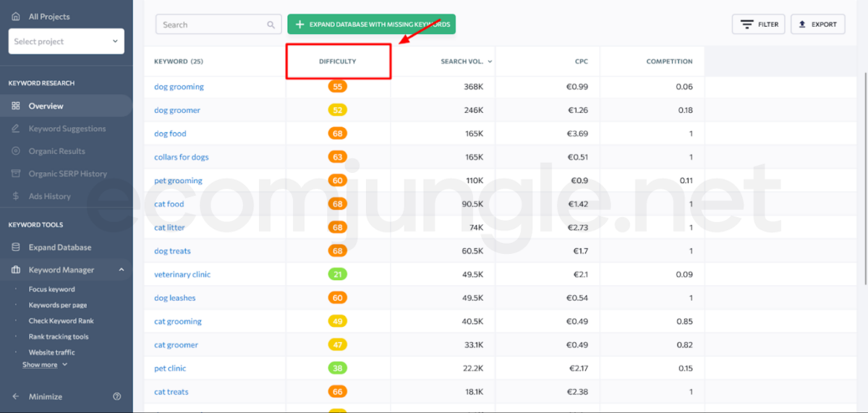Screen dimensions: 868x413
Task: Click the Organic SERP History icon
Action: (x=16, y=174)
